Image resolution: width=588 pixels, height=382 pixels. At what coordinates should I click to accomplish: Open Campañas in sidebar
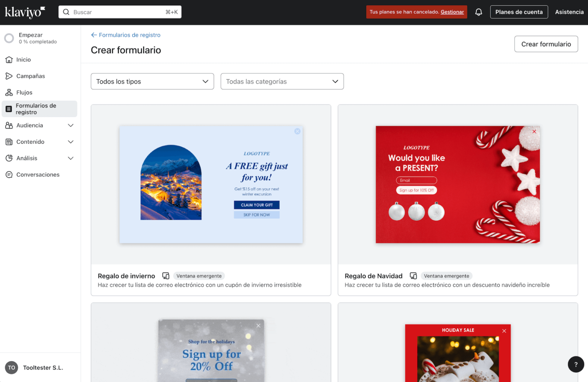point(39,76)
